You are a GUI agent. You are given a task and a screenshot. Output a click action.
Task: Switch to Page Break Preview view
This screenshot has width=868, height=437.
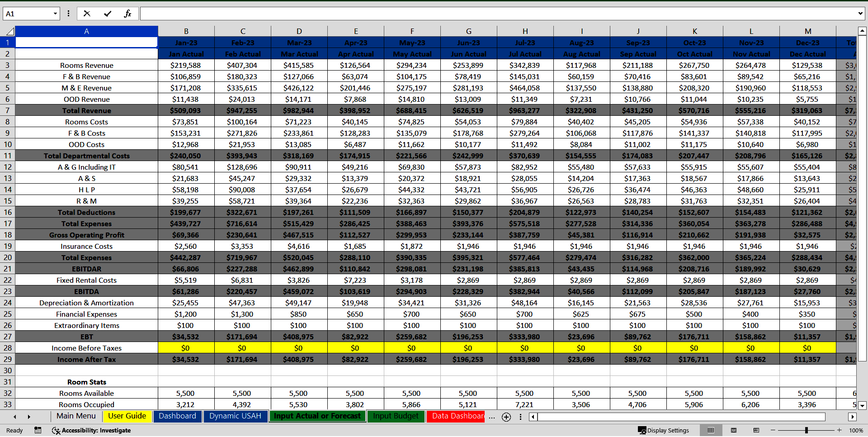(756, 430)
